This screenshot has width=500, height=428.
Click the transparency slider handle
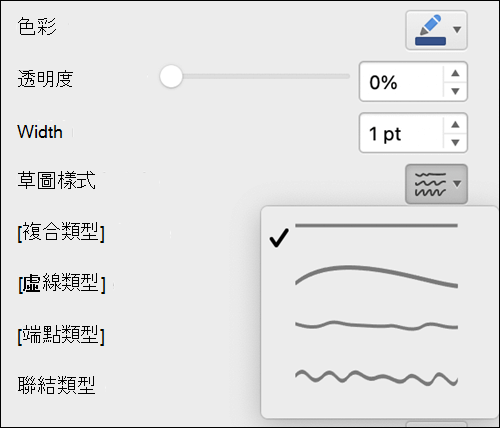pos(171,76)
